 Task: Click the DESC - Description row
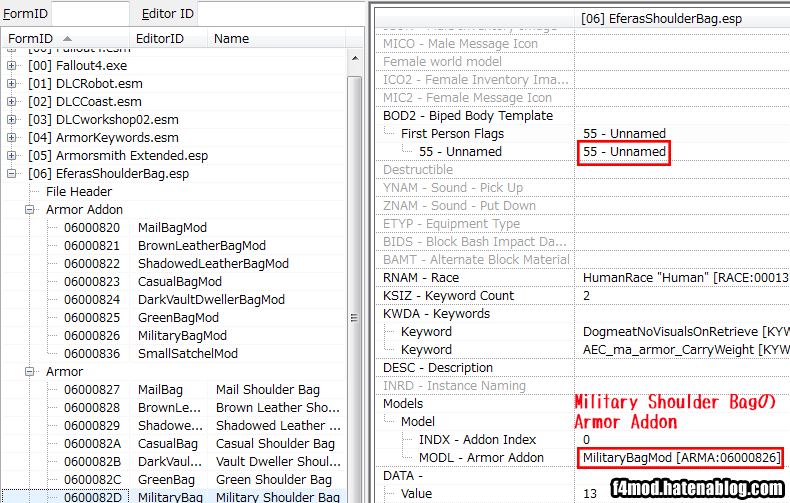tap(438, 368)
